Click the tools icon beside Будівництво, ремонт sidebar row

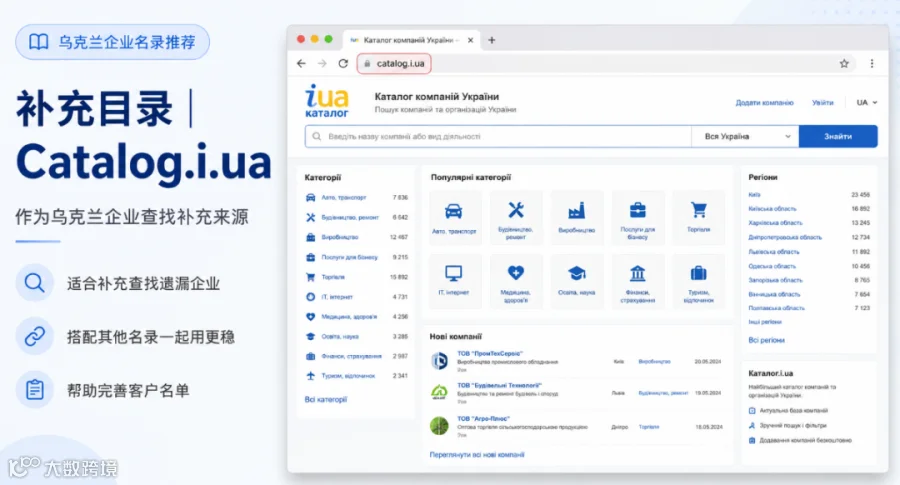311,218
